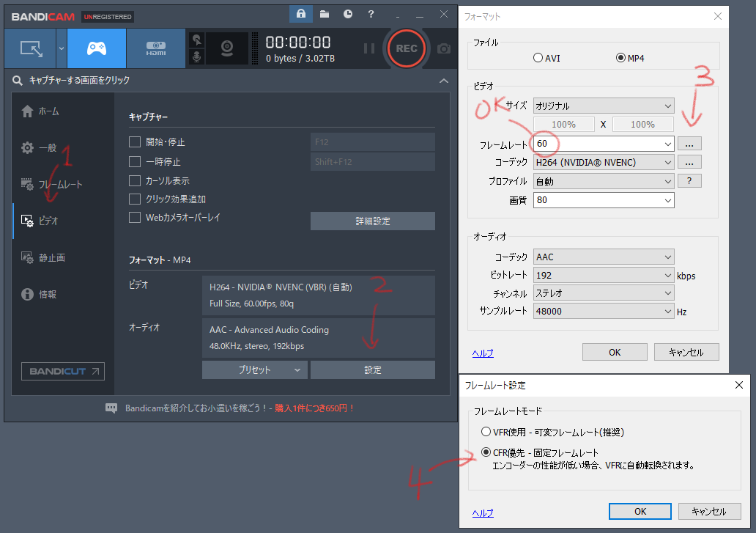The image size is (756, 533).
Task: Open the video コーデック dropdown H264 NVENC
Action: (604, 163)
